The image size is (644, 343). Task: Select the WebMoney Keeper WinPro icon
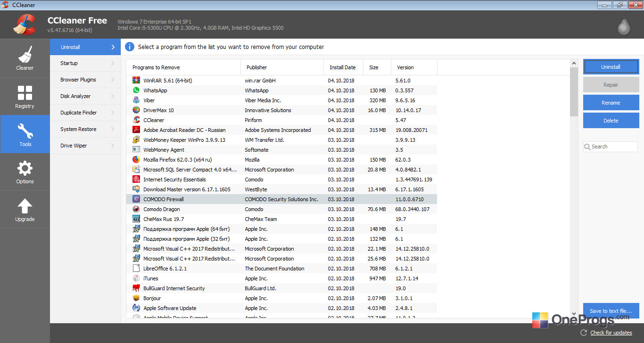click(x=136, y=140)
